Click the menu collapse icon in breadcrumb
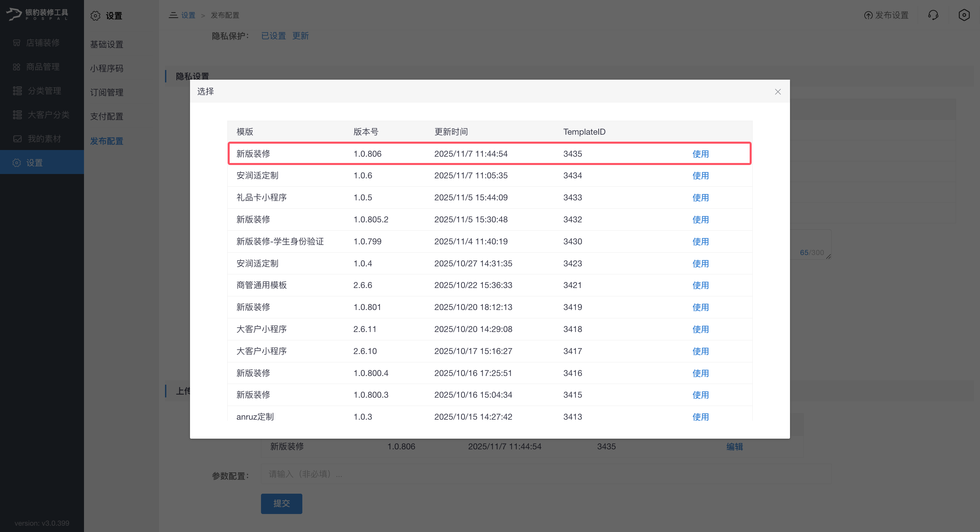The image size is (980, 532). point(173,15)
